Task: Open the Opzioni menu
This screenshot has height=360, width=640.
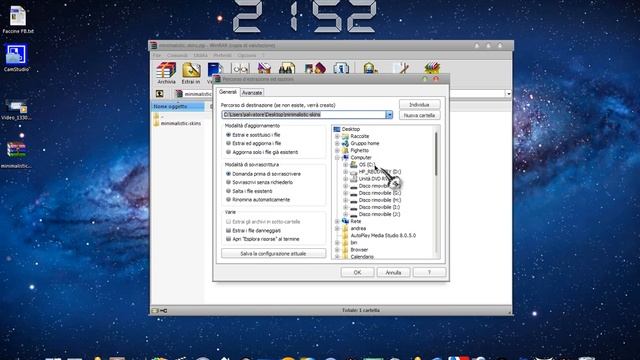Action: point(247,56)
